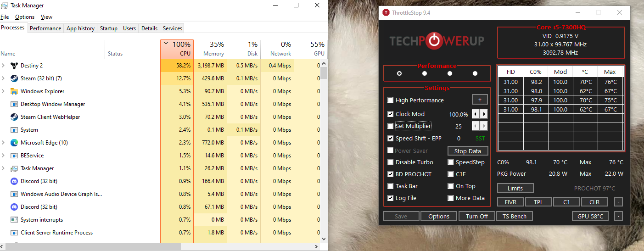Click the Stop Data button
The height and width of the screenshot is (251, 644).
[468, 151]
